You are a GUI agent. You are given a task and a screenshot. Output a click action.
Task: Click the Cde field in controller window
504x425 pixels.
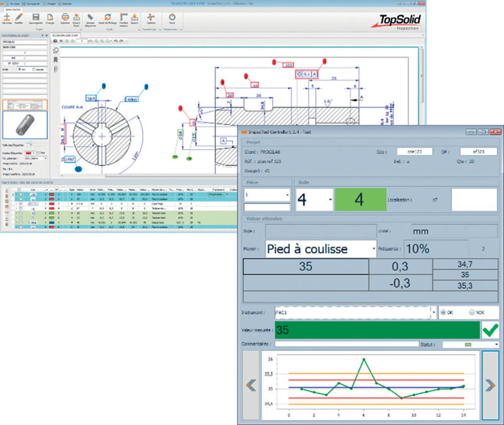pos(415,151)
